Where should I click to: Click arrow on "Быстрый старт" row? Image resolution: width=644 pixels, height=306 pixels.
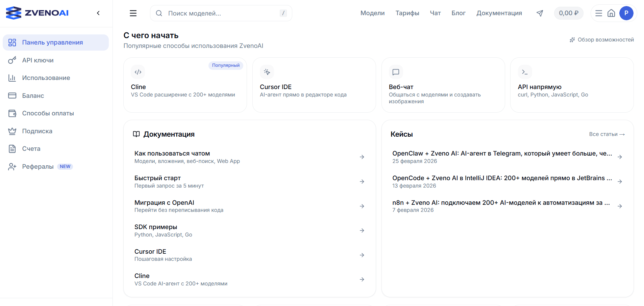click(362, 182)
